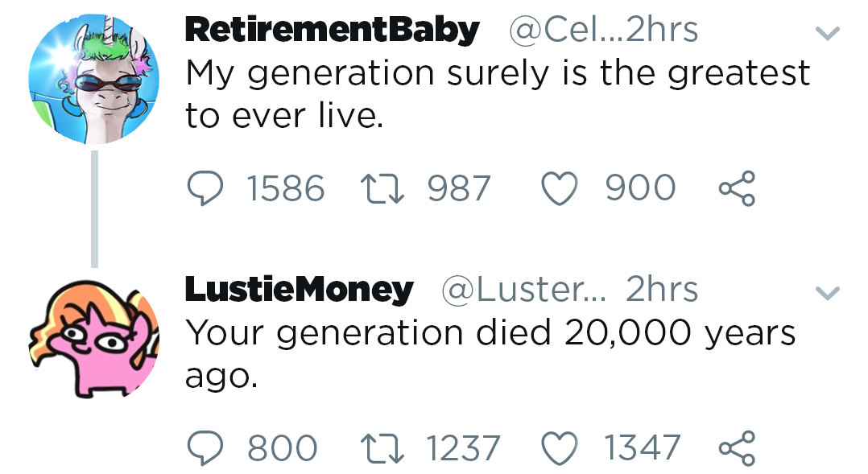Click the reply icon on RetirementBaby's tweet
This screenshot has height=474, width=868.
click(206, 189)
